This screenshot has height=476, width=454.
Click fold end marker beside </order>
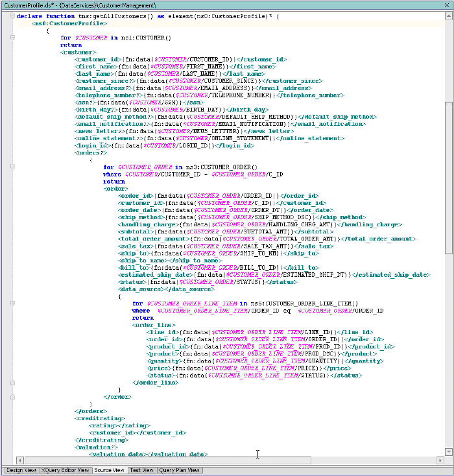coord(12,397)
